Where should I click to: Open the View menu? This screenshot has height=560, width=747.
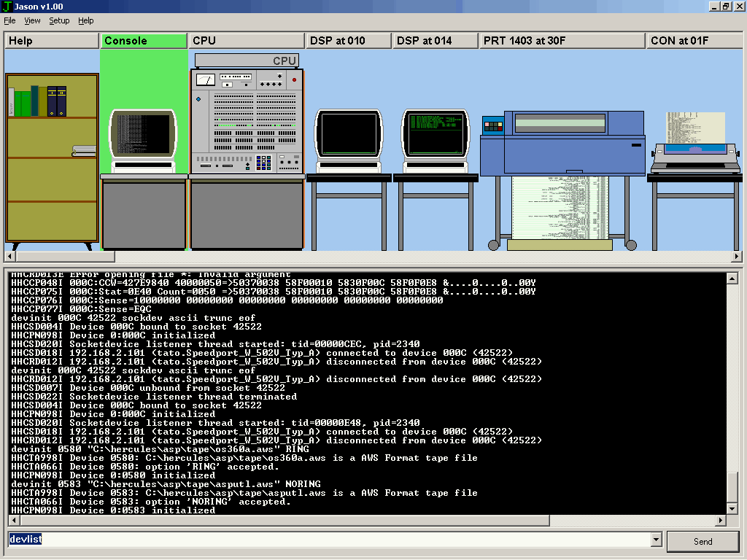[32, 21]
